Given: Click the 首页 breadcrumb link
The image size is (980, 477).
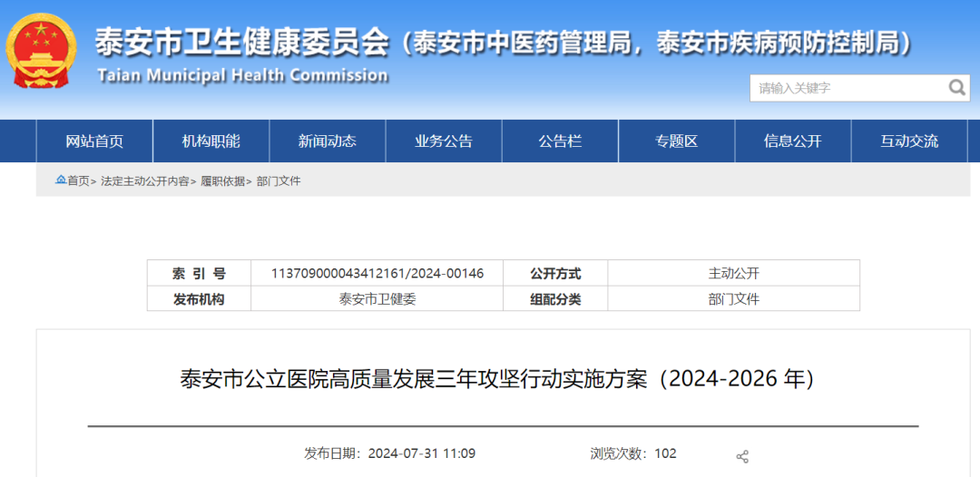Looking at the screenshot, I should [x=78, y=181].
